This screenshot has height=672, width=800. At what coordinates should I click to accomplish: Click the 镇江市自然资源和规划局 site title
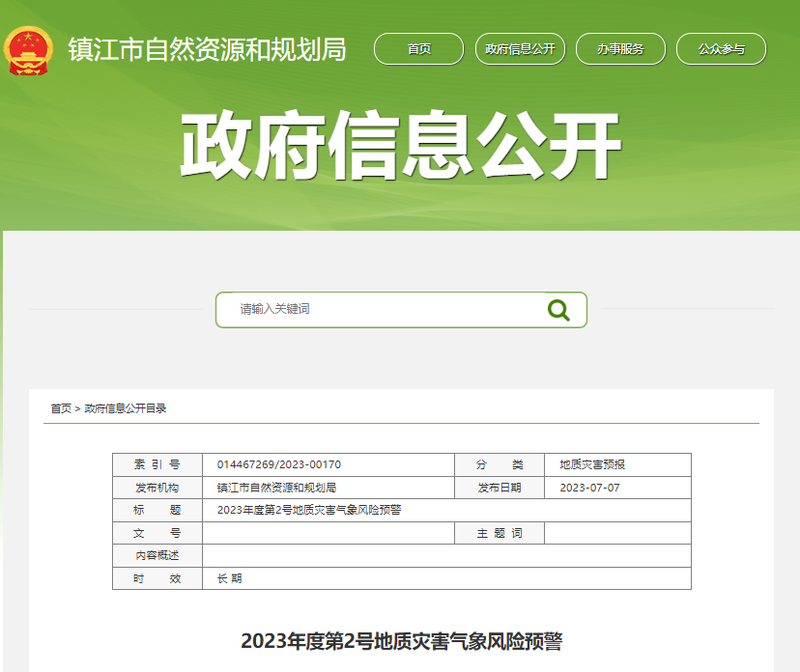[x=207, y=49]
